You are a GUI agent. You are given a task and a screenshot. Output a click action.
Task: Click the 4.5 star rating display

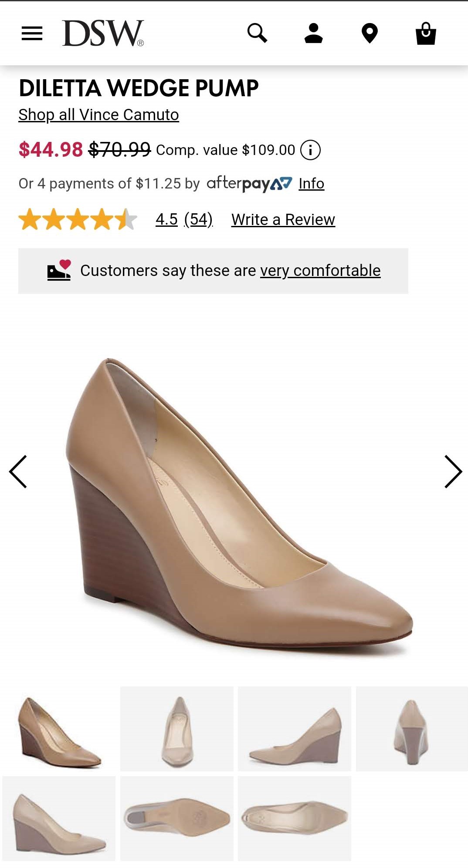78,219
